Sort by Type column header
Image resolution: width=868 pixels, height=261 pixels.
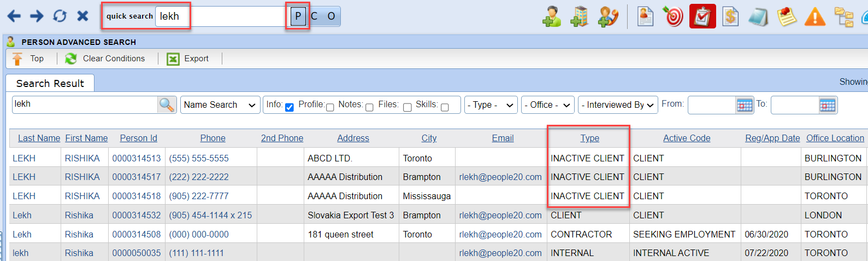[x=589, y=138]
